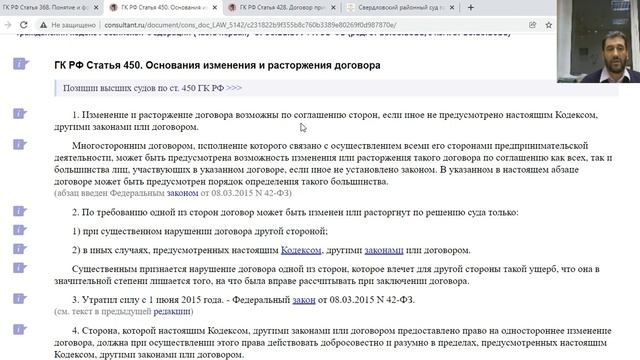Screen dimensions: 640x360
Task: Click info icon beside paragraph 4 Сторона, которой
Action: 20,329
